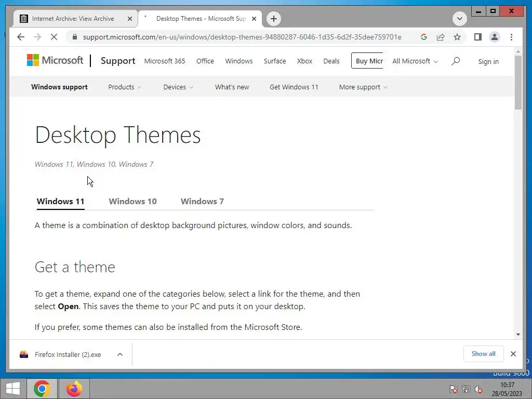The width and height of the screenshot is (532, 399).
Task: Click the page vertical scrollbar thumb
Action: click(518, 82)
